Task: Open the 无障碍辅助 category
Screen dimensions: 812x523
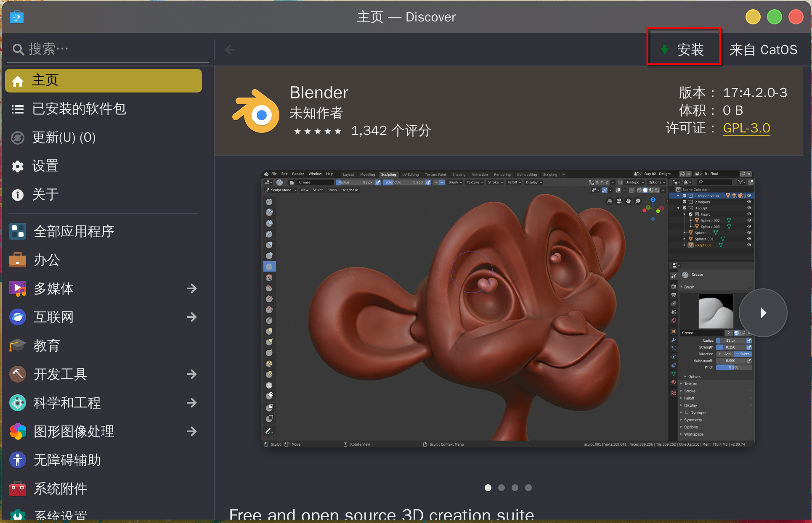Action: click(x=103, y=460)
